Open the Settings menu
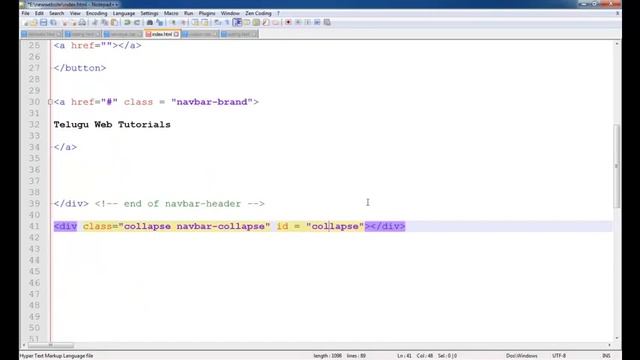Viewport: 640px width, 360px height. [x=149, y=13]
